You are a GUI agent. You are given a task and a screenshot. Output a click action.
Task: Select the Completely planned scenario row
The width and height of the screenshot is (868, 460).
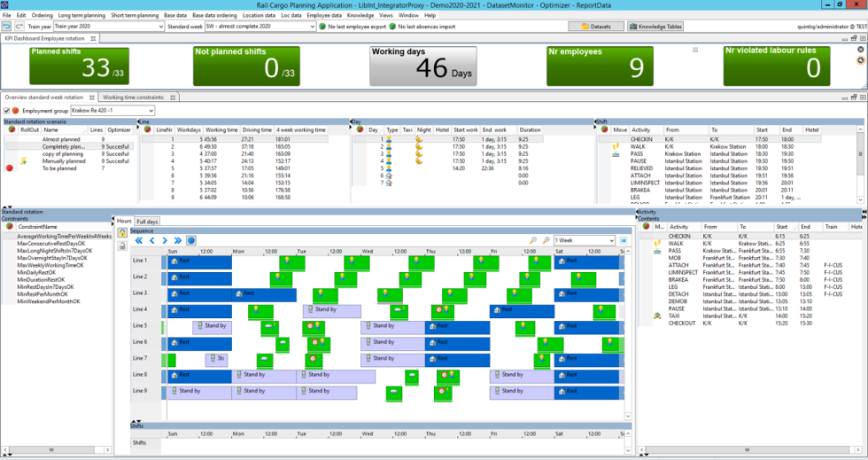[x=70, y=147]
